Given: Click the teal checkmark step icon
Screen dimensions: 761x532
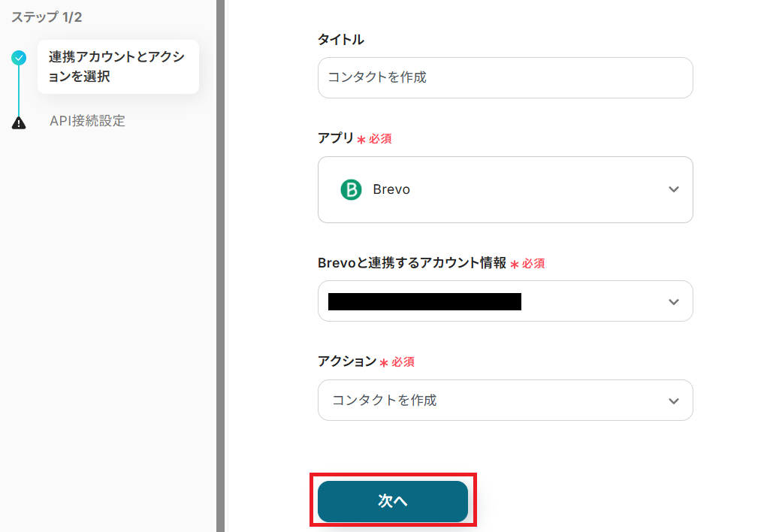Looking at the screenshot, I should pyautogui.click(x=20, y=57).
